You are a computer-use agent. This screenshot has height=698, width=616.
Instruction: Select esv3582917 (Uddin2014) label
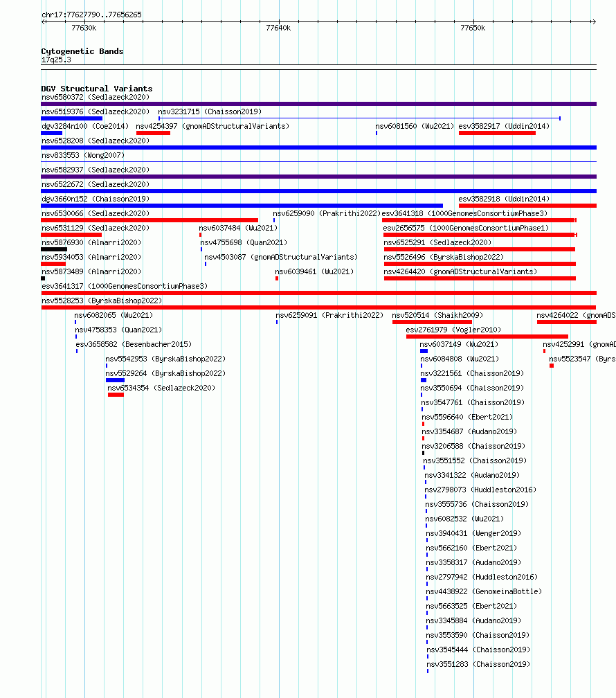coord(504,127)
